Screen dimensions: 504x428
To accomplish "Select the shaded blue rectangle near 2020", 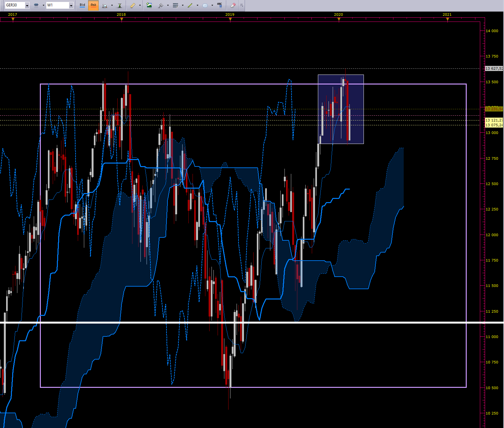I will coord(341,109).
